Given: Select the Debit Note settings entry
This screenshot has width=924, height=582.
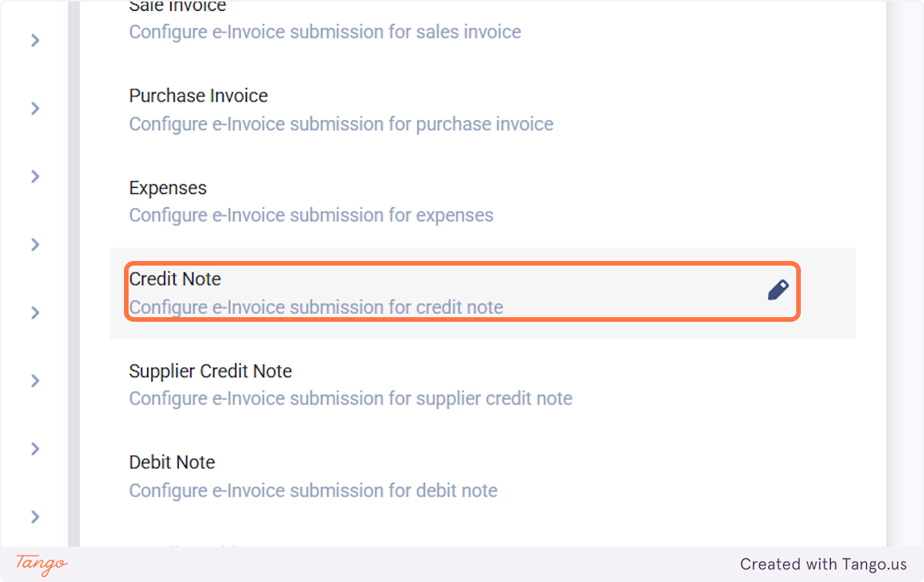Looking at the screenshot, I should click(x=313, y=475).
